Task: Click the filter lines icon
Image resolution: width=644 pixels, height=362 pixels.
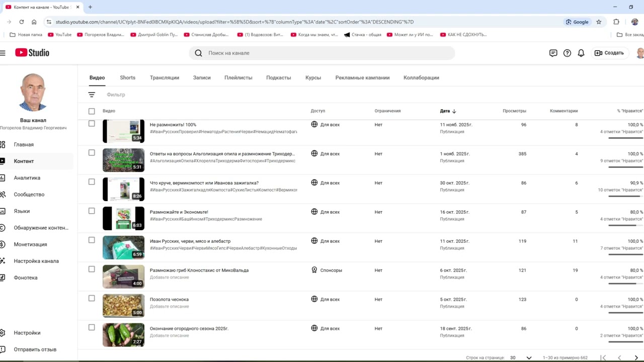Action: tap(92, 95)
